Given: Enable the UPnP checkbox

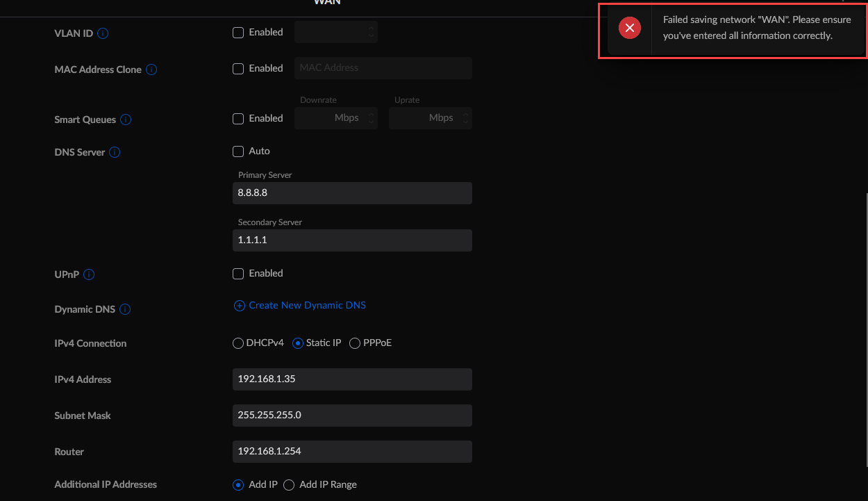Looking at the screenshot, I should [238, 274].
